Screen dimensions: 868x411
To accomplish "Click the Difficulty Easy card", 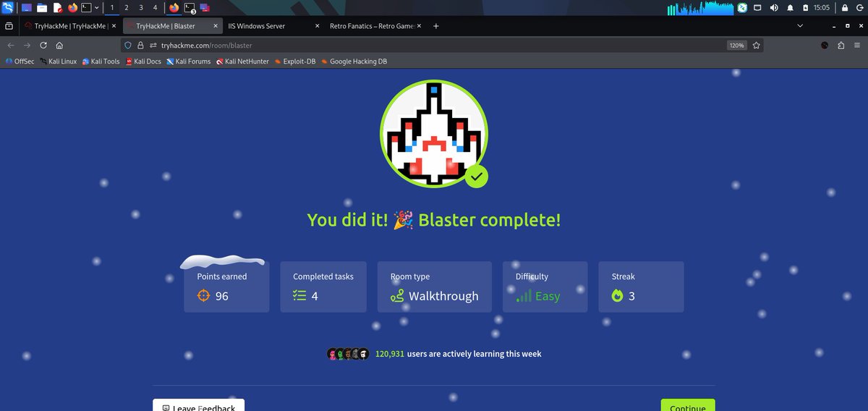I will [545, 287].
